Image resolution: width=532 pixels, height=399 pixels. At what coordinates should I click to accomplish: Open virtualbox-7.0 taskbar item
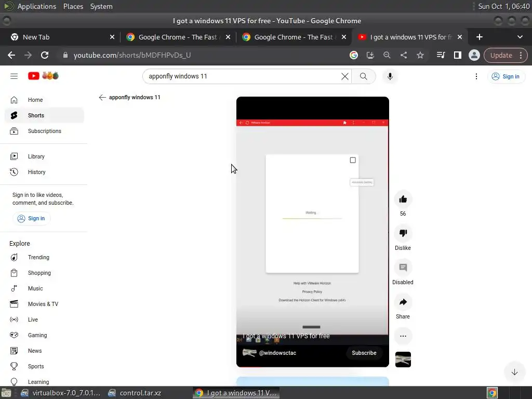pos(61,393)
